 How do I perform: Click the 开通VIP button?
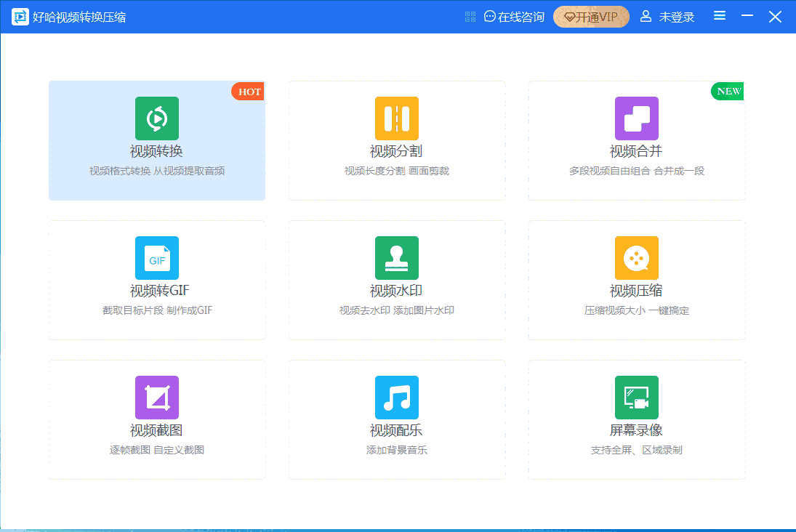point(591,17)
